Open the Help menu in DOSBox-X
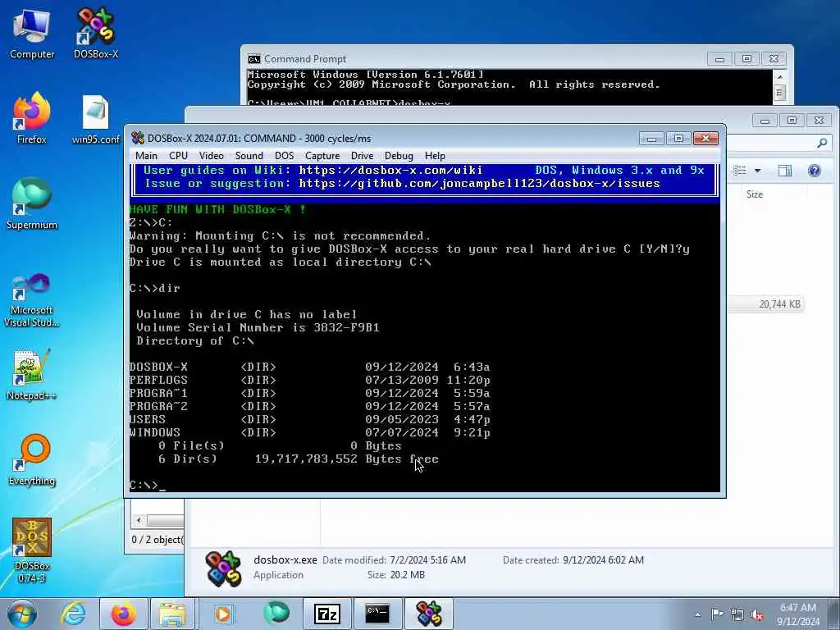The image size is (840, 630). pos(435,156)
